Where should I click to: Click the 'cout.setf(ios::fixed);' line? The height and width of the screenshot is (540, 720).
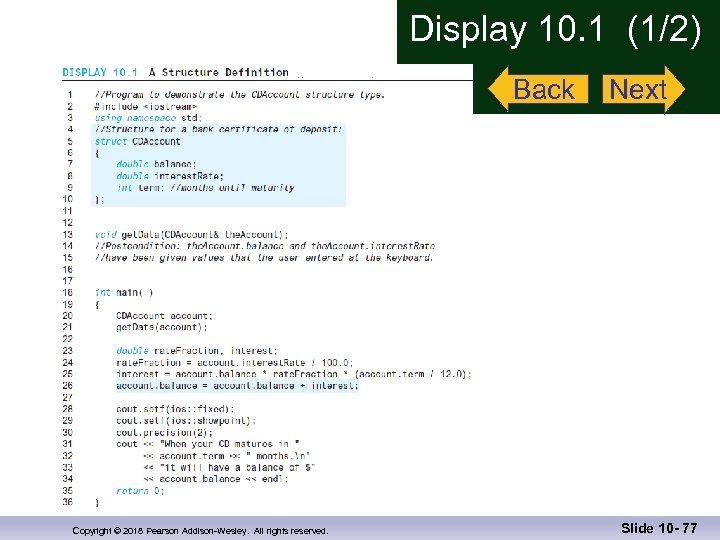tap(175, 409)
